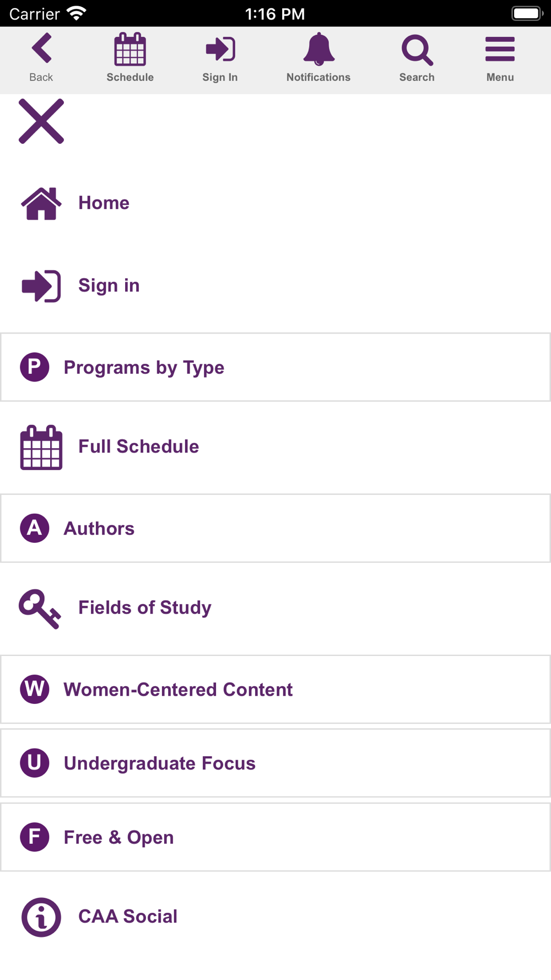Tap the Back arrow icon
This screenshot has width=551, height=980.
tap(41, 48)
